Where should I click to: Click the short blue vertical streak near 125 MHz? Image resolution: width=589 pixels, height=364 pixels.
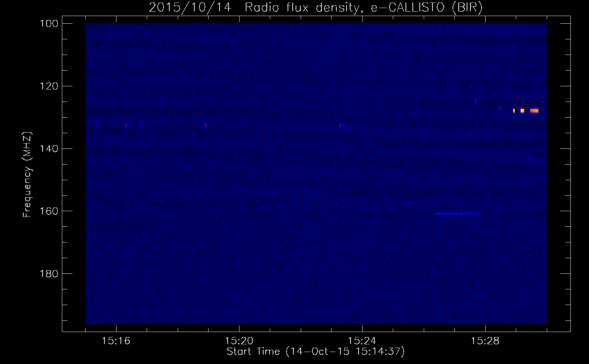(x=475, y=101)
